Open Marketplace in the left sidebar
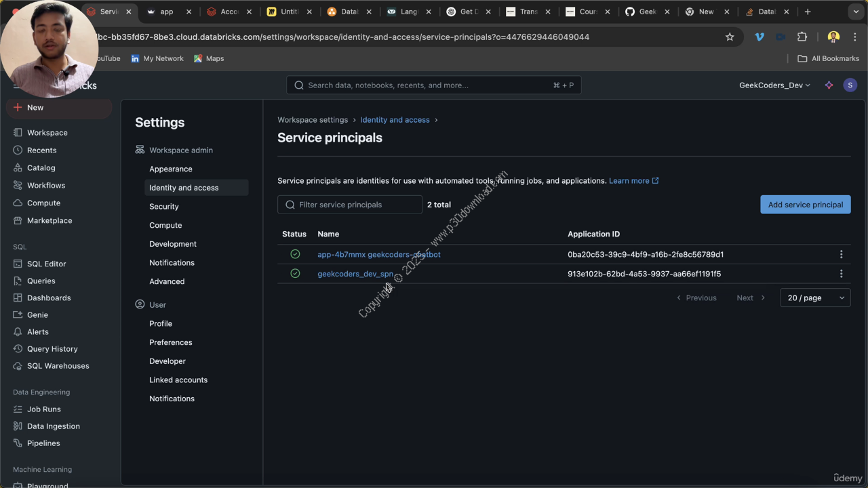868x488 pixels. click(x=49, y=221)
